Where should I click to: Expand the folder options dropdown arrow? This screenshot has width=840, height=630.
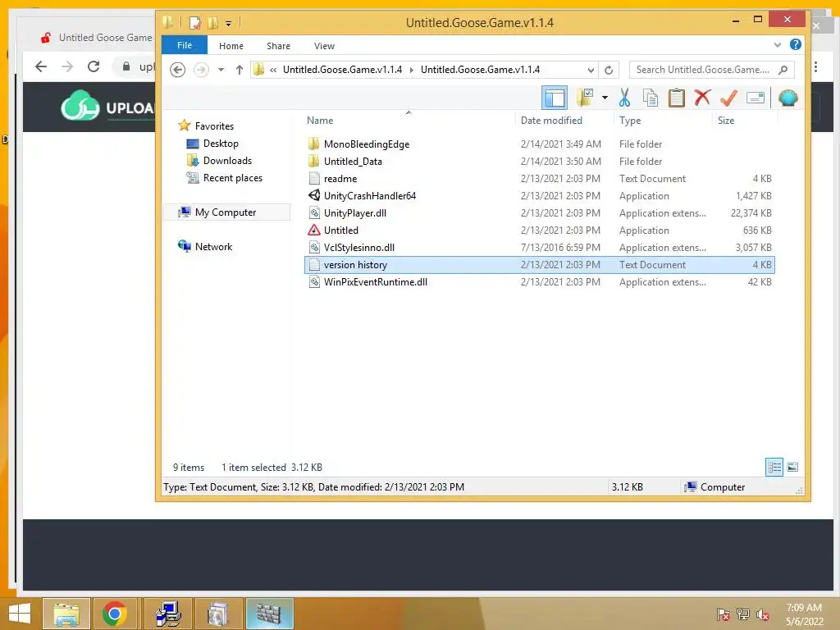(x=605, y=98)
